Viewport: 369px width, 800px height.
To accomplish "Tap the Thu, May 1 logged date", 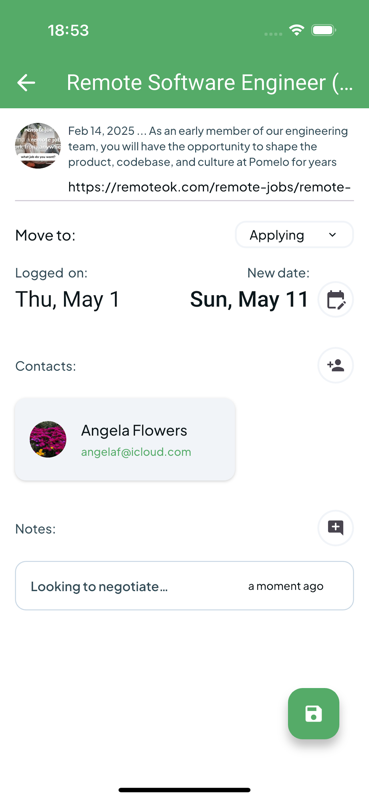I will click(67, 299).
